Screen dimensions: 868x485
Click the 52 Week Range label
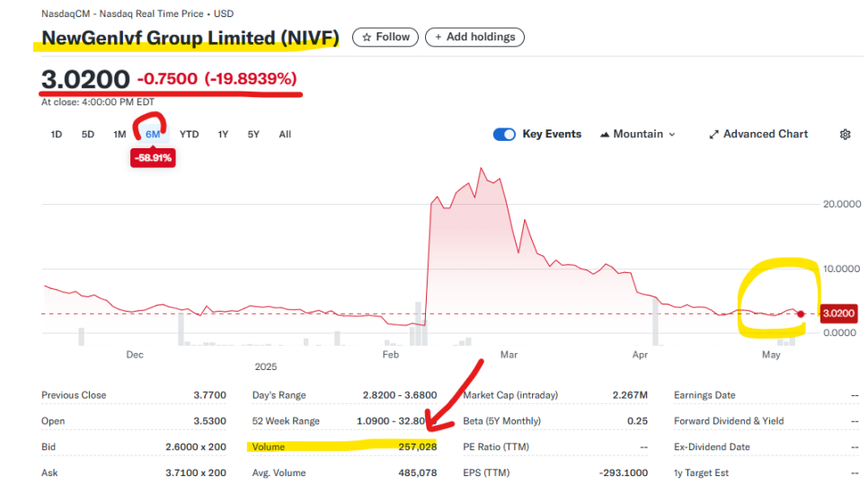click(286, 421)
